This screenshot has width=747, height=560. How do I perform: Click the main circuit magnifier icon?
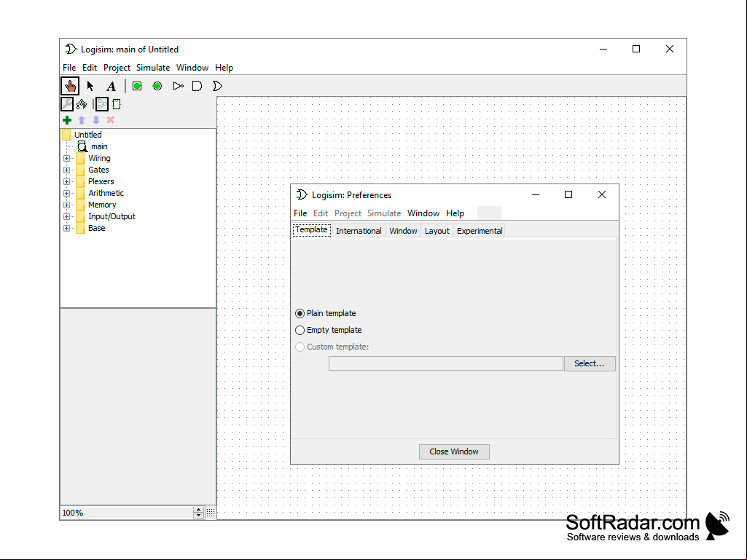(82, 146)
